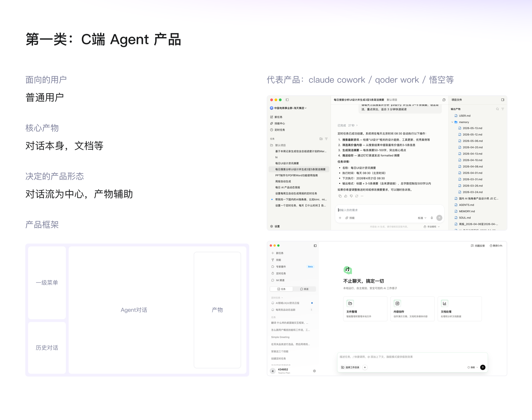The image size is (532, 420).
Task: Choose the 内容创作 card
Action: [413, 309]
